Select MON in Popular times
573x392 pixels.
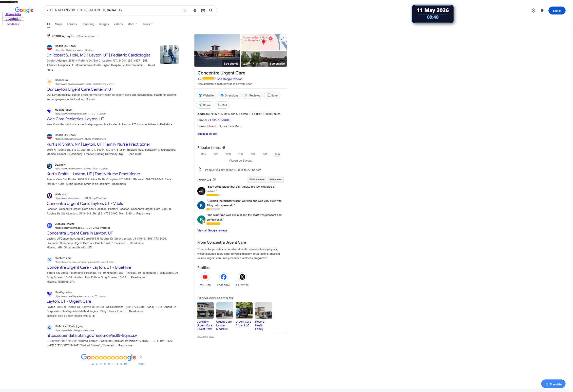click(203, 154)
